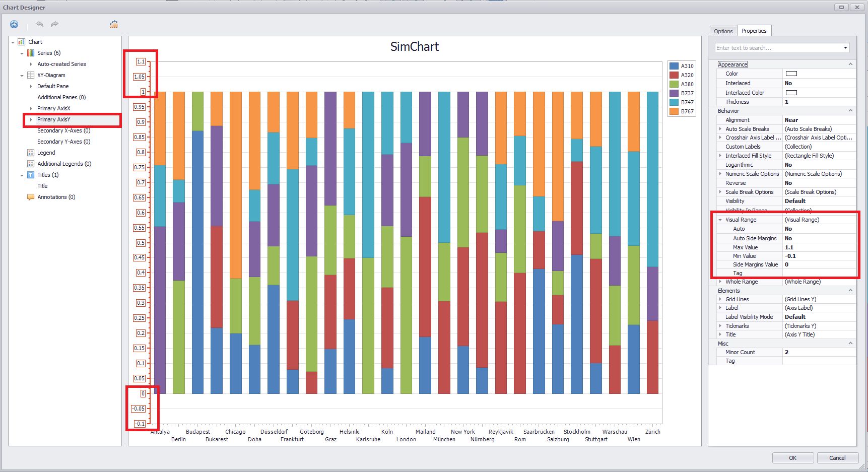
Task: Expand the Primary AxisX tree node
Action: click(31, 108)
